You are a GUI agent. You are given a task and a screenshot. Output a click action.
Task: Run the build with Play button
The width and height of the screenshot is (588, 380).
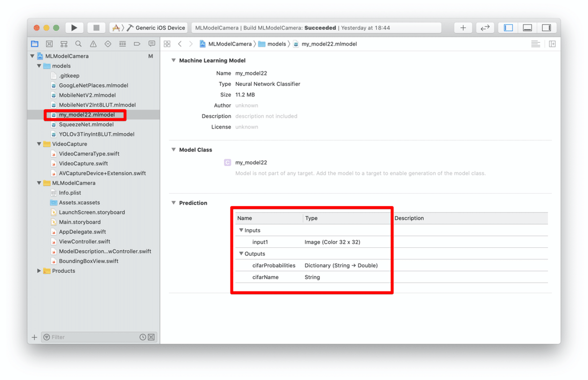tap(74, 28)
